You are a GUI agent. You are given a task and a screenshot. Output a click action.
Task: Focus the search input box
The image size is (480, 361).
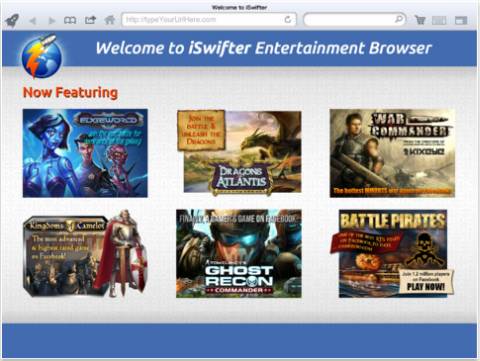(x=355, y=20)
